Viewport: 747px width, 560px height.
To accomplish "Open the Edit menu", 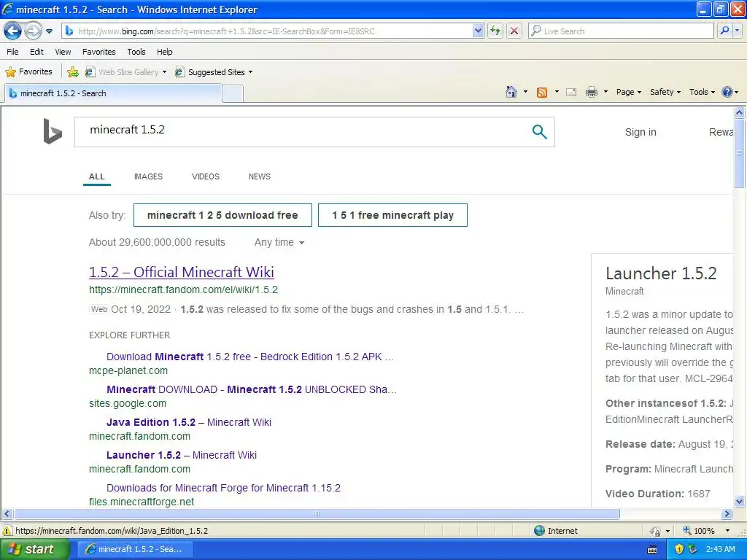I will (x=36, y=52).
